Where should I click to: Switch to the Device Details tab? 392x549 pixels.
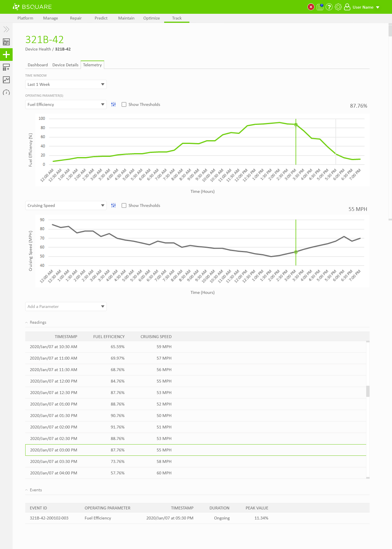[65, 65]
